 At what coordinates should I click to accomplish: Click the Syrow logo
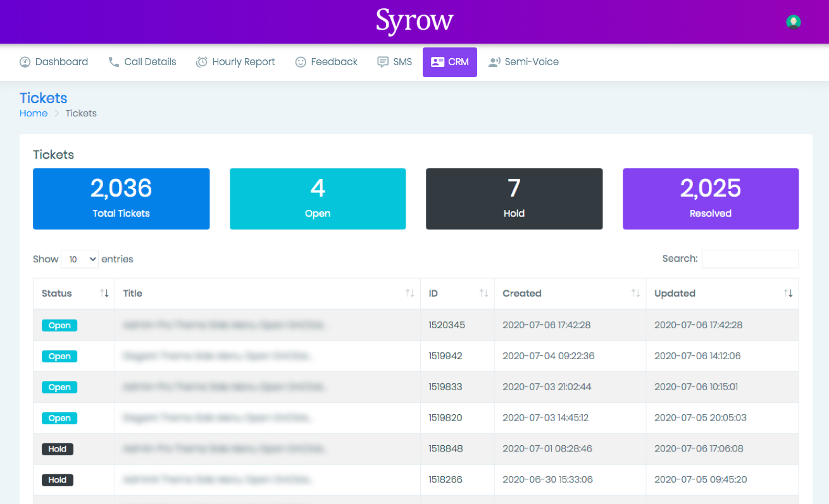414,21
